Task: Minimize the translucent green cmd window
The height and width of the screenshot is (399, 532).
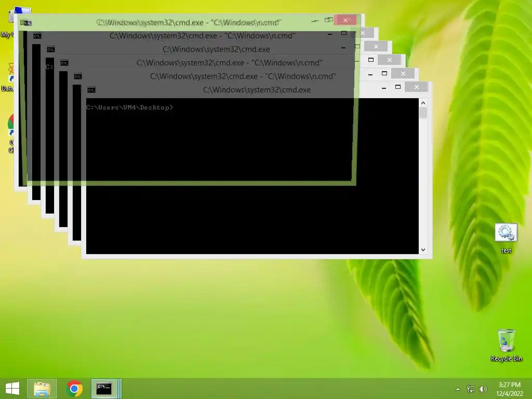Action: click(315, 21)
